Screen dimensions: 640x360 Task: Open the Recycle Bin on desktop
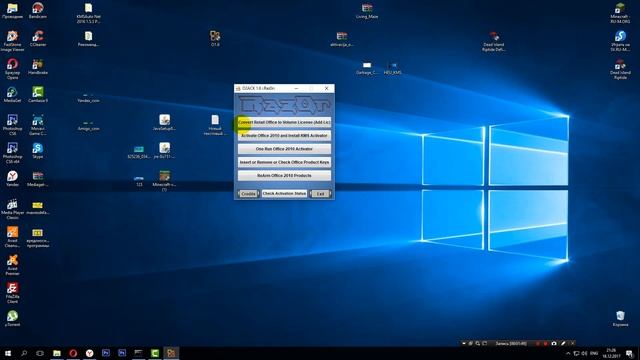(x=620, y=318)
